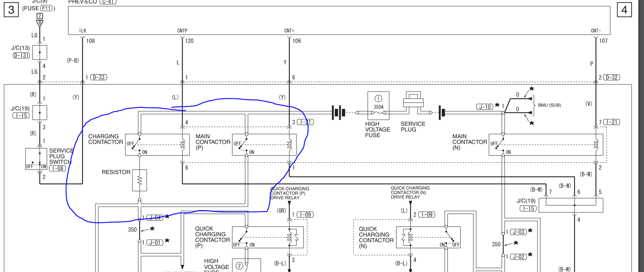The width and height of the screenshot is (644, 272).
Task: Click the J/C(13) junction connector box
Action: point(40,52)
